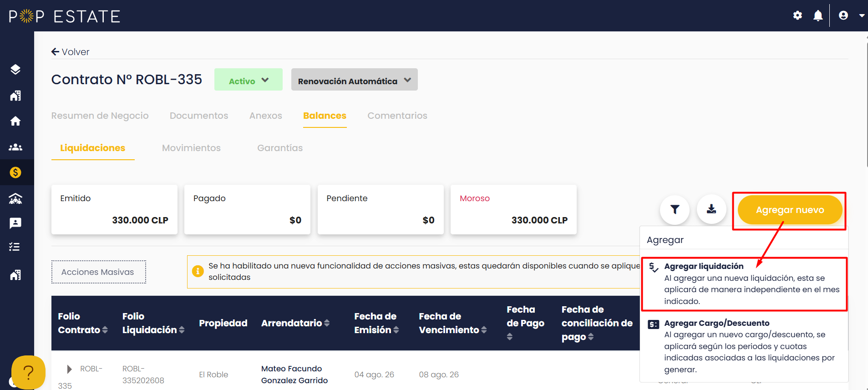The image size is (868, 390).
Task: Click the Agregar nuevo button
Action: 790,210
